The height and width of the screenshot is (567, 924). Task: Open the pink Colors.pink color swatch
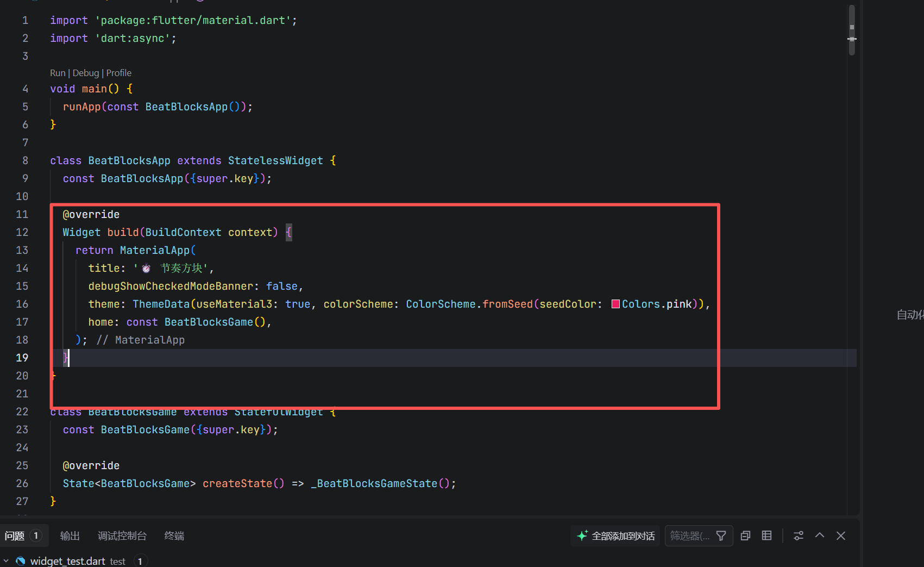[x=615, y=304]
